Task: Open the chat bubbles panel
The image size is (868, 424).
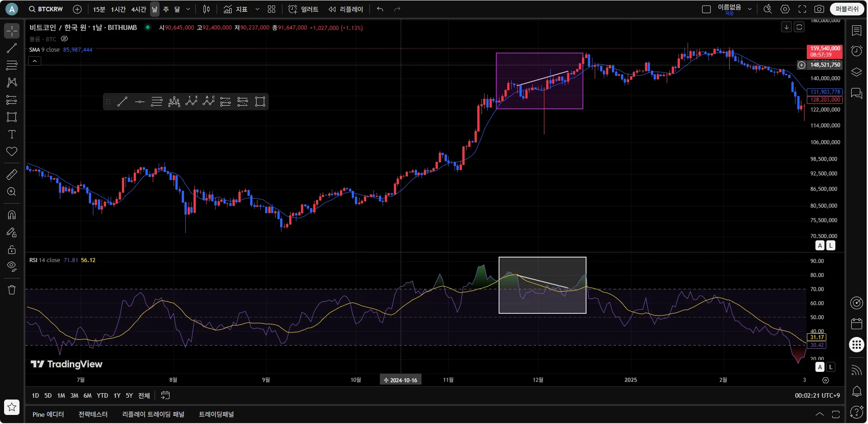Action: 857,93
